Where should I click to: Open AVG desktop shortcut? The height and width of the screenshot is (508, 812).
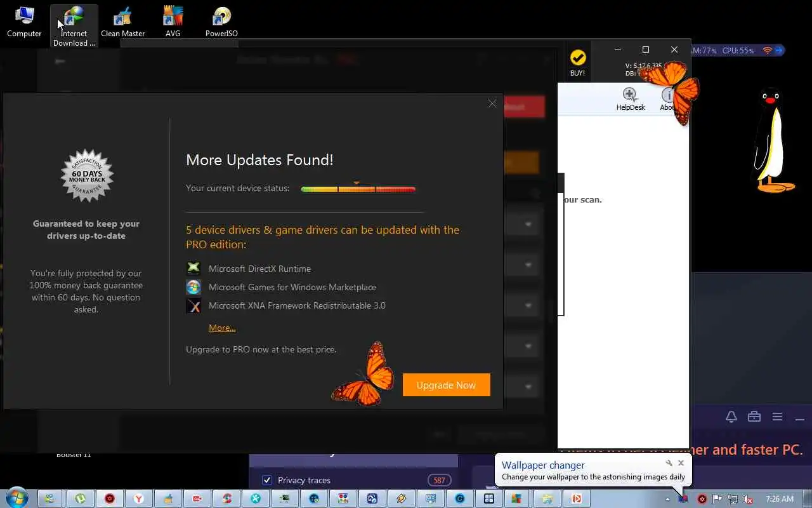pyautogui.click(x=173, y=22)
